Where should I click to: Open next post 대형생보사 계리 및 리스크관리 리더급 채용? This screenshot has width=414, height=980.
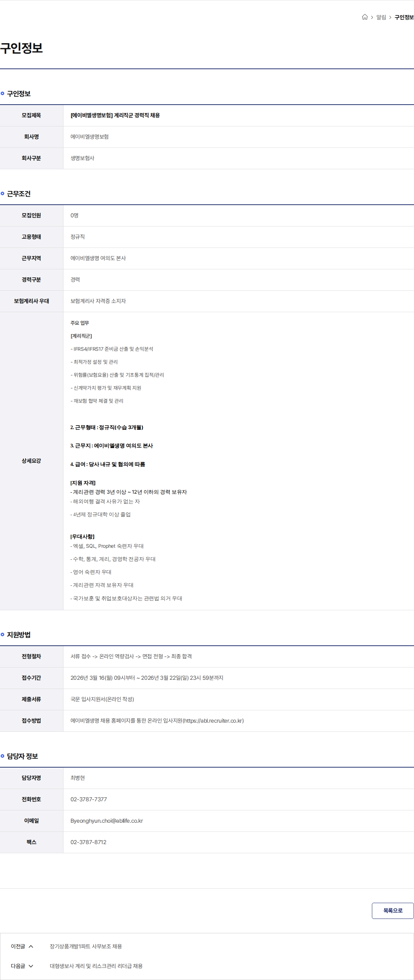[96, 966]
